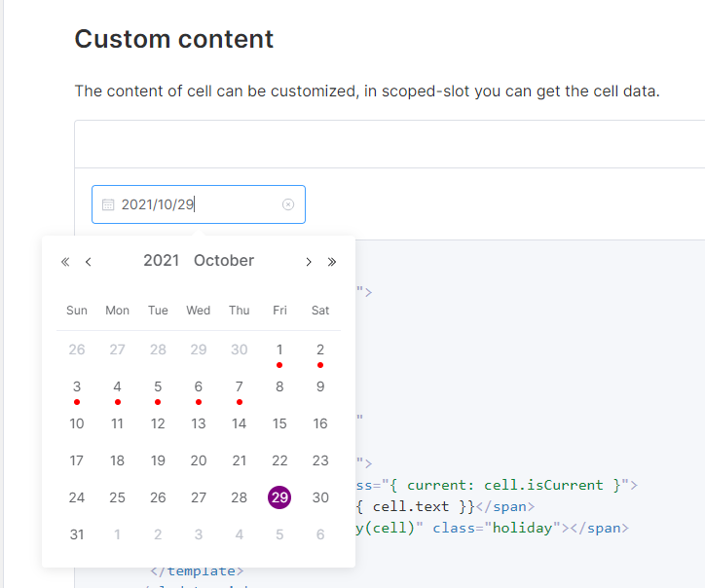The image size is (705, 588).
Task: Go to next month arrow
Action: click(309, 261)
